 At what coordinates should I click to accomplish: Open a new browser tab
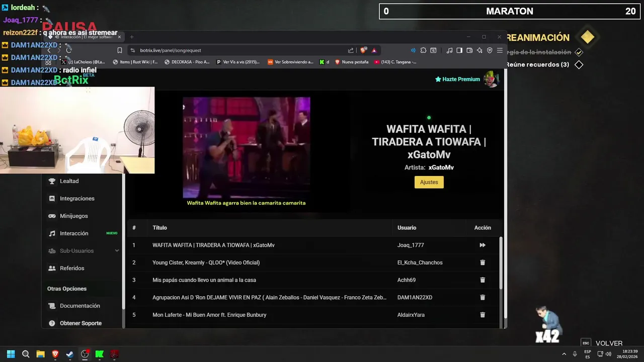coord(132,37)
